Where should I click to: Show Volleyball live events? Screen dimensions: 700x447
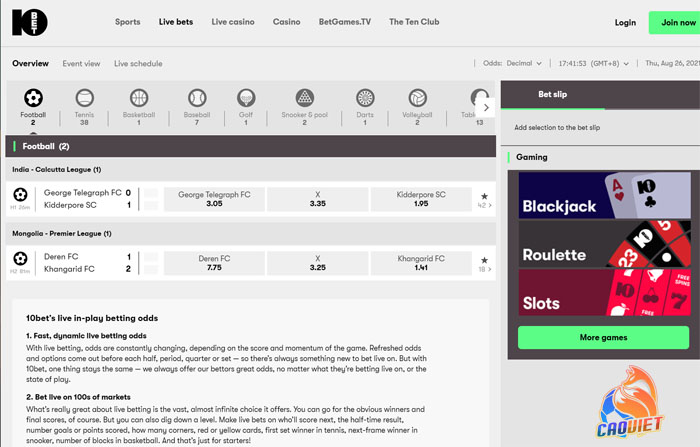(417, 98)
